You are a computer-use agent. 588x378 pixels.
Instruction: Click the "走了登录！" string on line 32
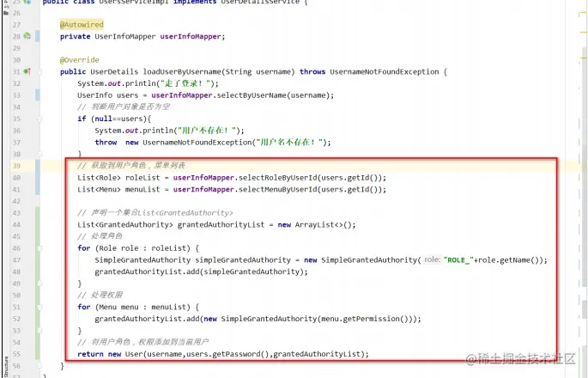[185, 83]
